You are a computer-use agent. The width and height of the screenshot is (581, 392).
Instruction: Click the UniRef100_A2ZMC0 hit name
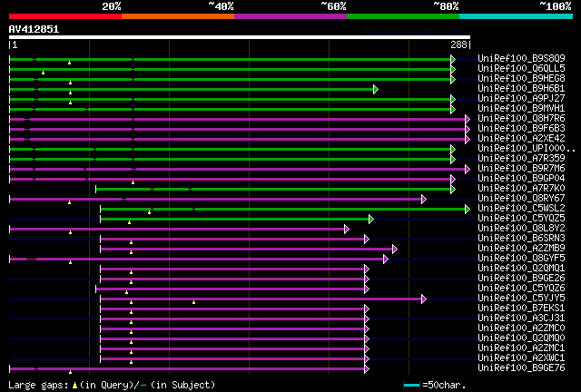coord(521,328)
